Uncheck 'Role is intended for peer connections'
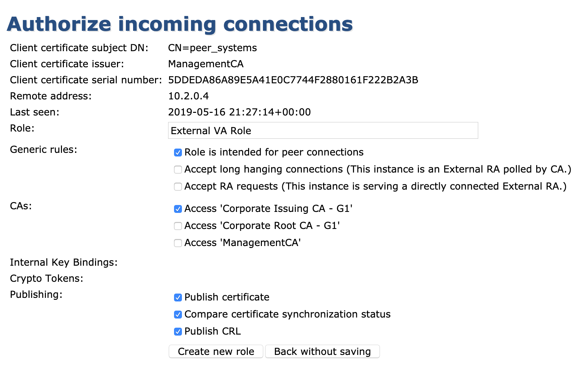Viewport: 588px width, 370px height. coord(178,153)
